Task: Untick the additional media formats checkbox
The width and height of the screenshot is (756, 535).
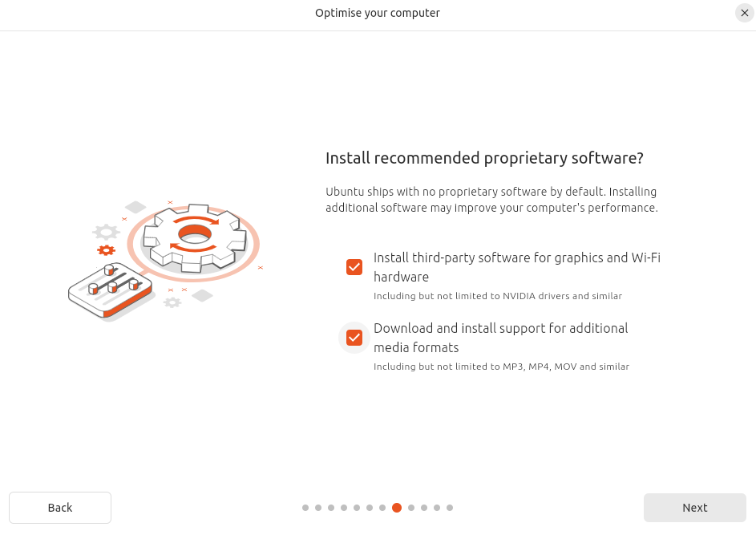Action: click(x=354, y=338)
